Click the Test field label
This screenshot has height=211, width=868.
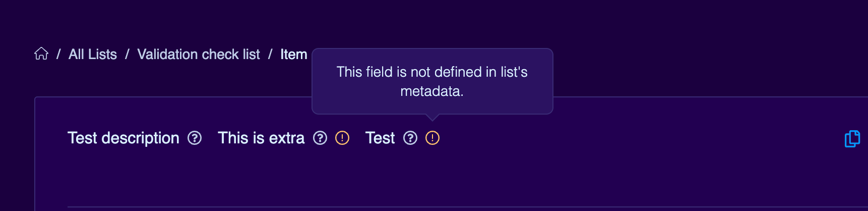(x=380, y=138)
